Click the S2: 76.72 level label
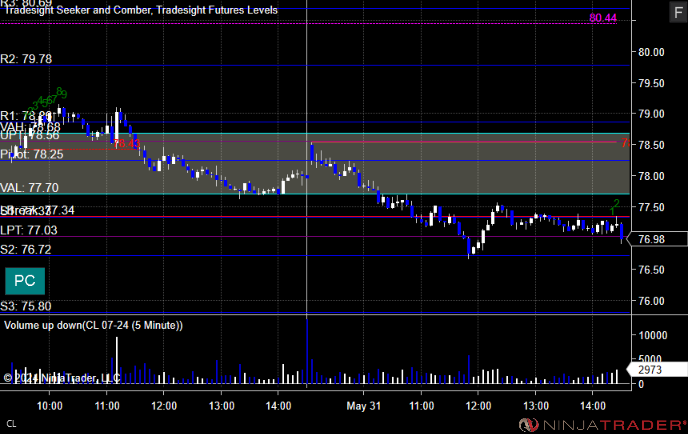 pyautogui.click(x=26, y=250)
